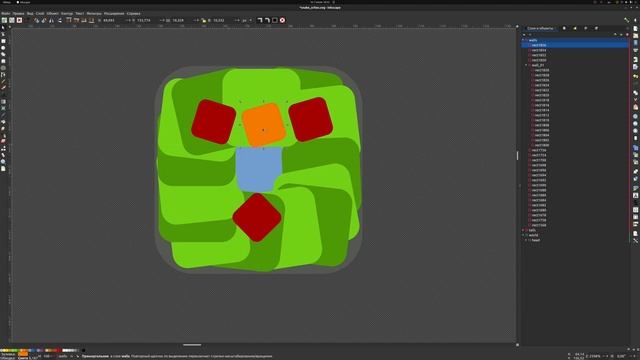Collapse the world layer

[523, 235]
